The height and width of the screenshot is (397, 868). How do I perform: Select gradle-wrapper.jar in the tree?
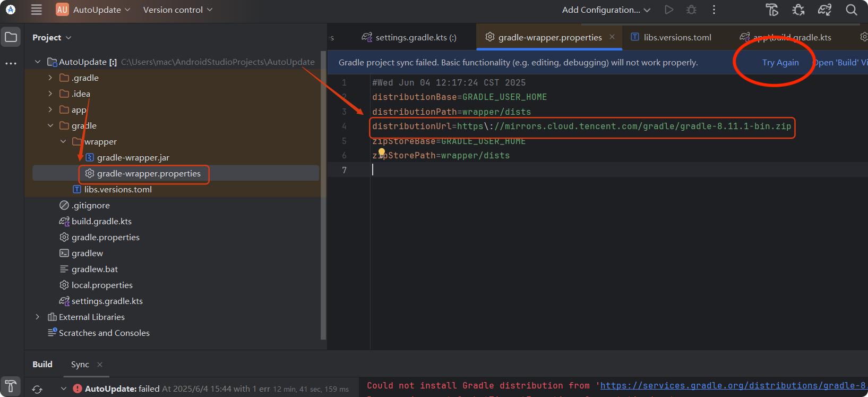click(133, 157)
